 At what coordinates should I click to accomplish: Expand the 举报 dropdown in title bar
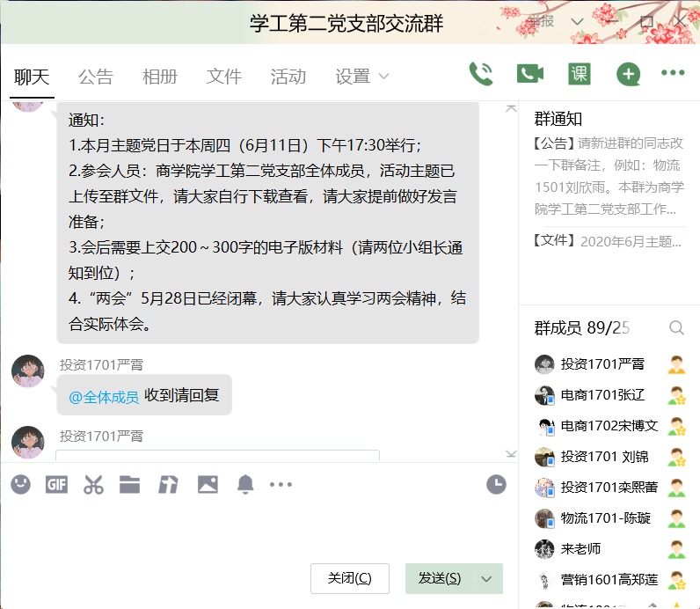pos(577,21)
